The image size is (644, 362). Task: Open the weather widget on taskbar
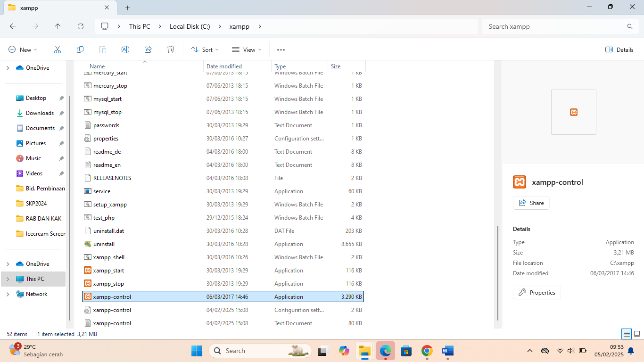[x=36, y=350]
